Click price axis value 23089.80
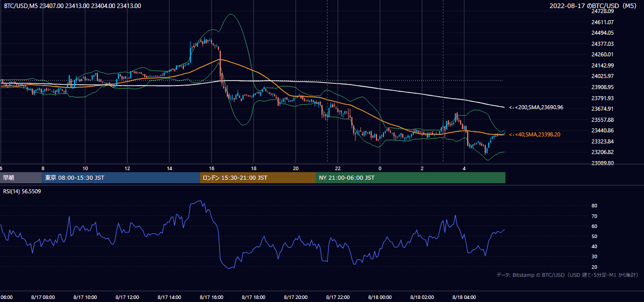644x302 pixels. (x=603, y=163)
